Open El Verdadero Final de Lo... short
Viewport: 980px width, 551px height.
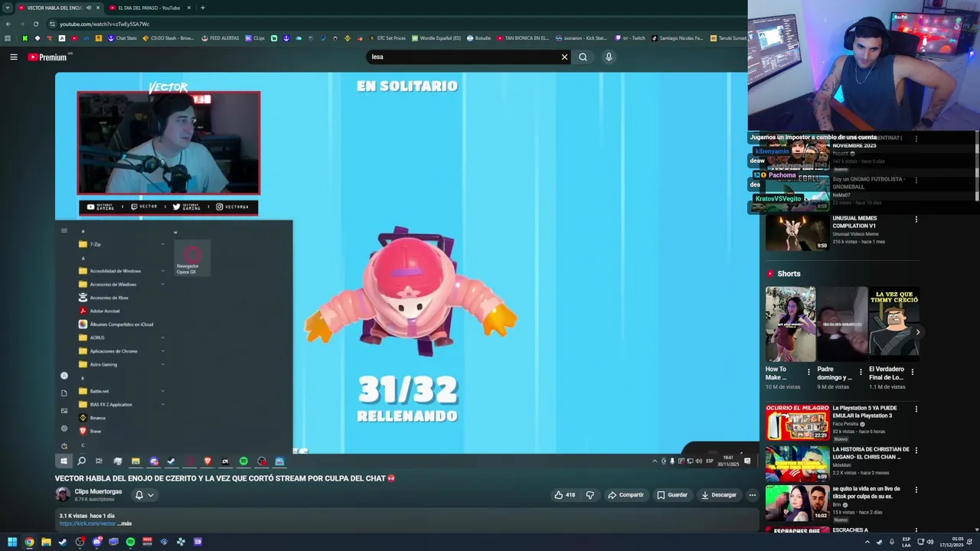893,324
